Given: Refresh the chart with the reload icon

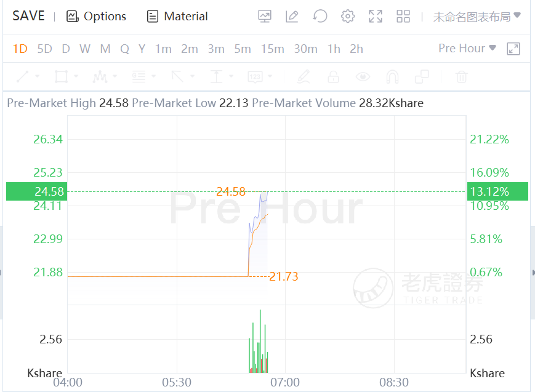Looking at the screenshot, I should click(x=320, y=17).
